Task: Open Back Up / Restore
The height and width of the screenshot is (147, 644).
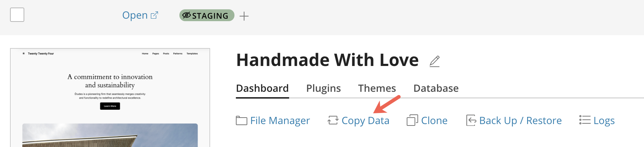Action: [520, 120]
